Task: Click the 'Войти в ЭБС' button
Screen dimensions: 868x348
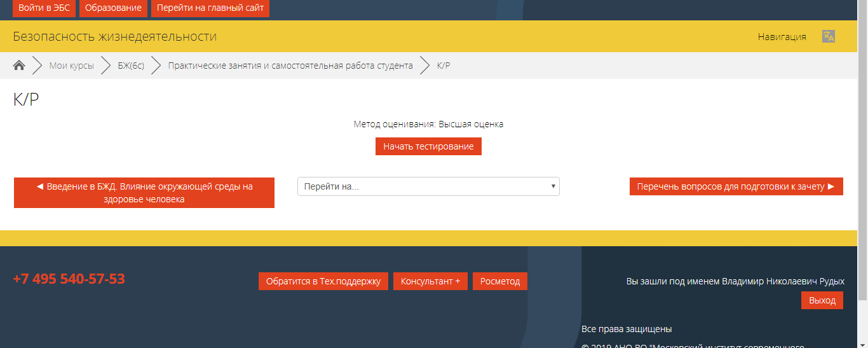Action: click(x=44, y=8)
